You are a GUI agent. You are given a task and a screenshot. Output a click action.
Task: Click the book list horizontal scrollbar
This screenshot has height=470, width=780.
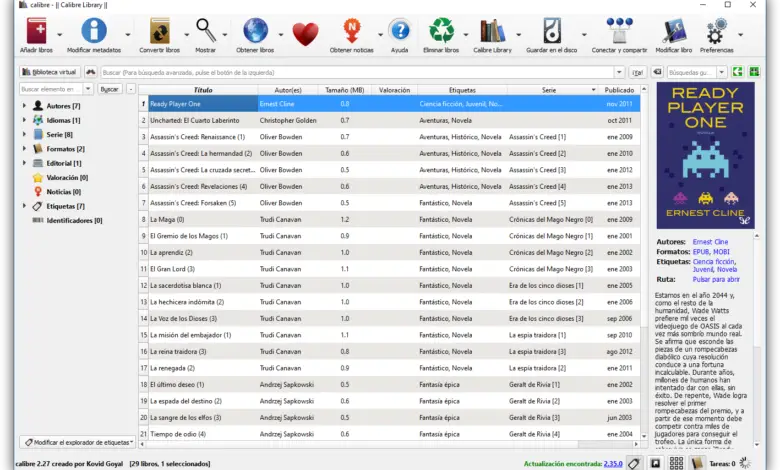[x=388, y=444]
